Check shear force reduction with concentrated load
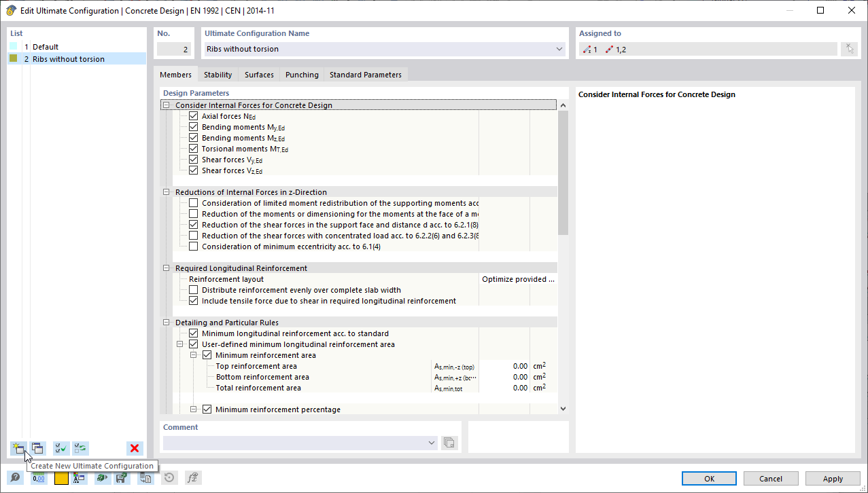Image resolution: width=868 pixels, height=493 pixels. [x=194, y=236]
